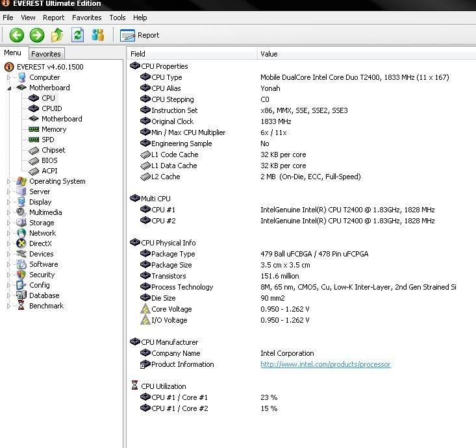Open the Report menu
476x448 pixels.
click(x=53, y=18)
